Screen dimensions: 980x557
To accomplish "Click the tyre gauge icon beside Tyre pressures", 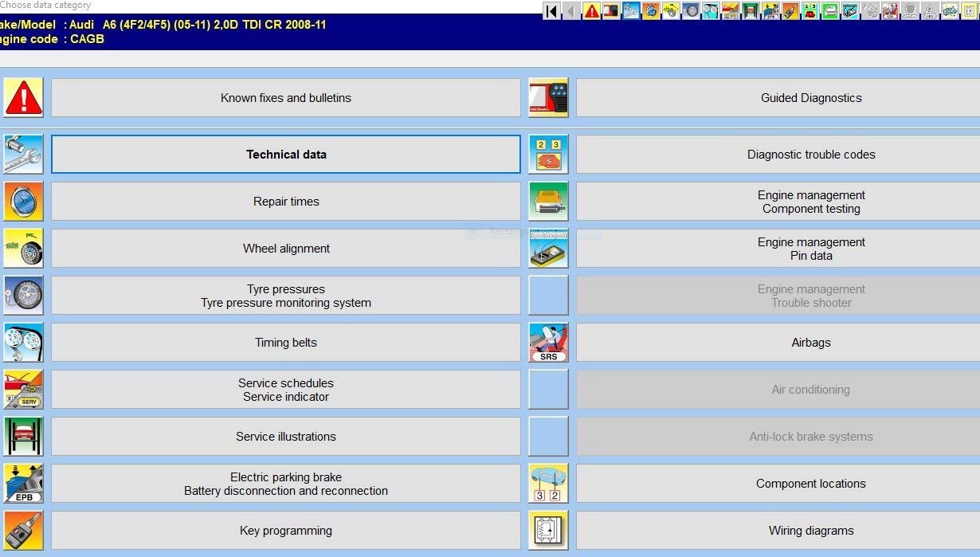I will tap(23, 295).
